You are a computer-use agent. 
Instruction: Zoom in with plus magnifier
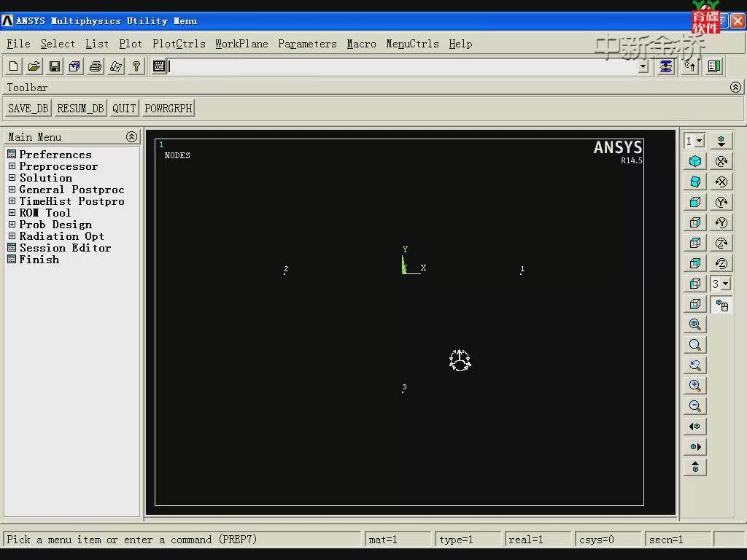coord(695,386)
